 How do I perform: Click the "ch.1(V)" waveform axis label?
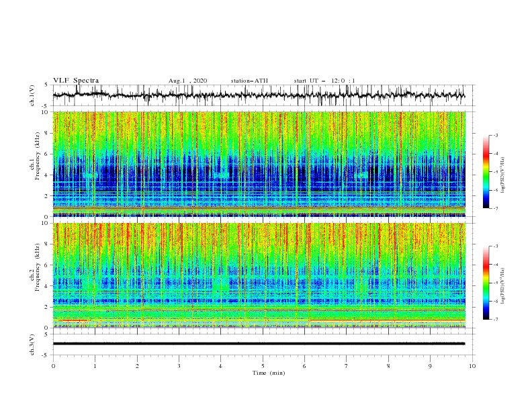(32, 95)
